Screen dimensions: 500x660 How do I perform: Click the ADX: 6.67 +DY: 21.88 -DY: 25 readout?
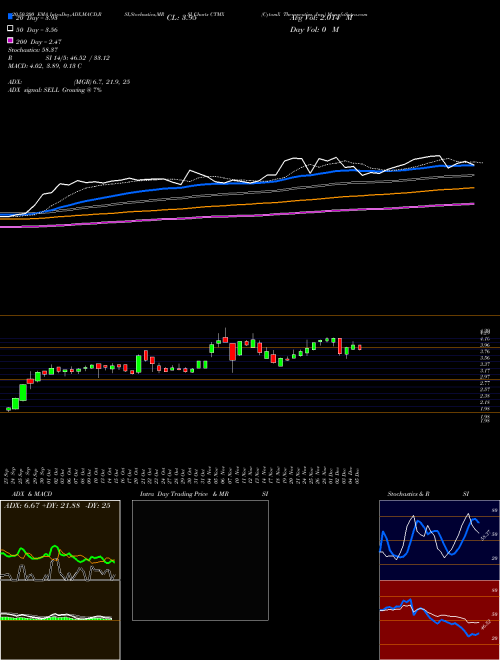point(57,506)
